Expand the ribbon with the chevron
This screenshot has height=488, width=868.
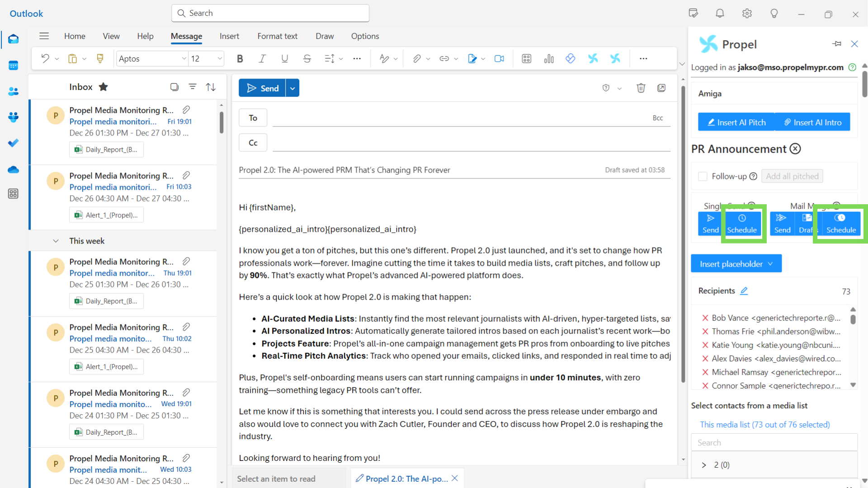pos(682,64)
